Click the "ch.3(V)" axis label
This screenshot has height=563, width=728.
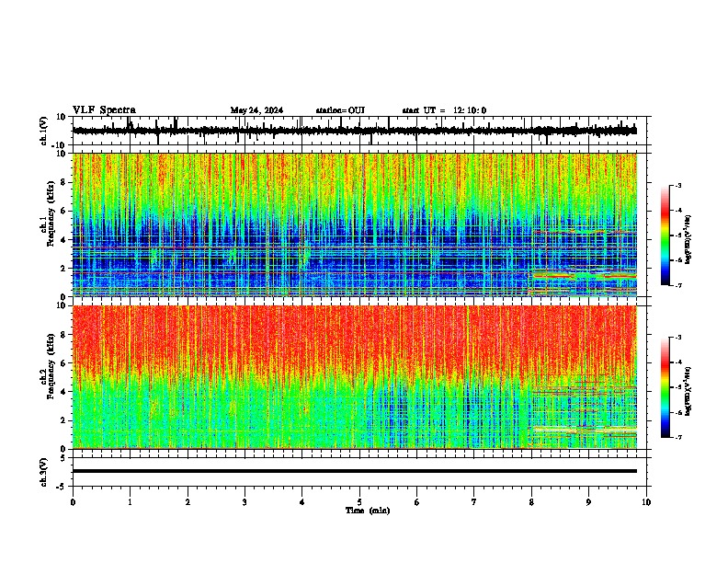tap(44, 472)
